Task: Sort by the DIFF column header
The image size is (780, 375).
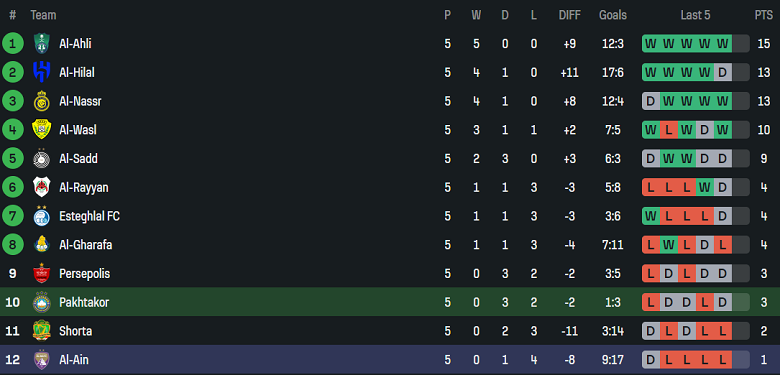Action: 570,15
